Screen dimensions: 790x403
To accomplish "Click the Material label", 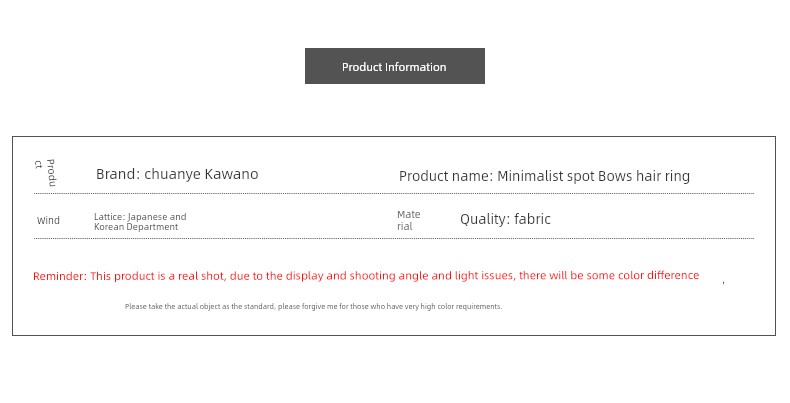I will click(x=409, y=220).
